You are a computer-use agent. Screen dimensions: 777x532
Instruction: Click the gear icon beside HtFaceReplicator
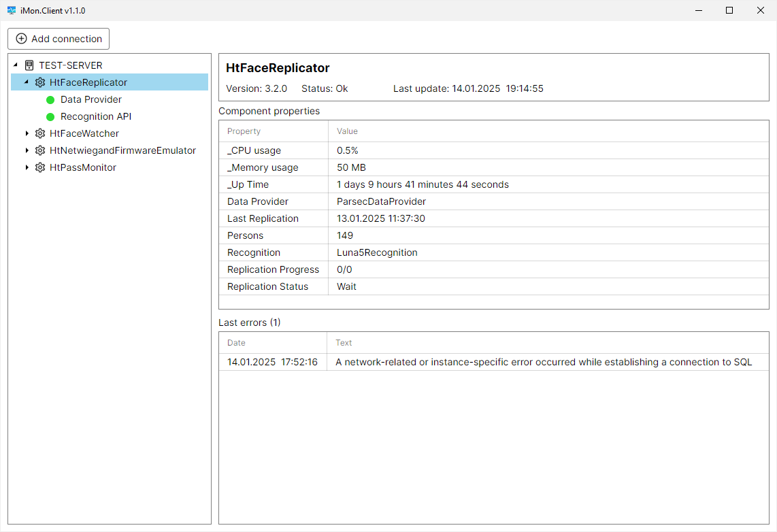[x=40, y=82]
